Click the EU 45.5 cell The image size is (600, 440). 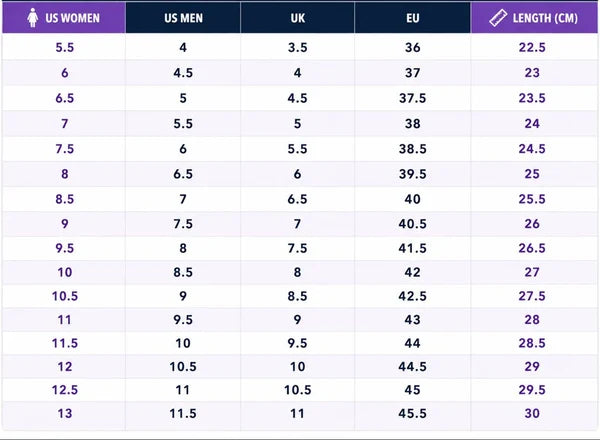[412, 413]
